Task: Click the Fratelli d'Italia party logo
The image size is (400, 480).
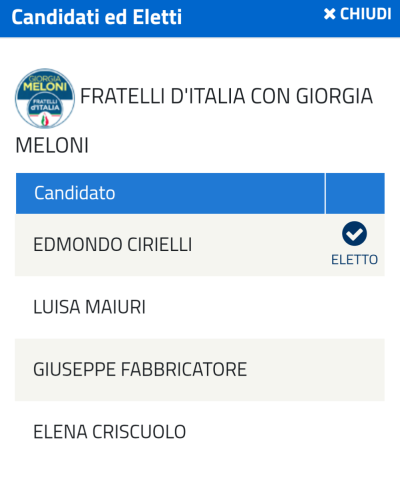Action: 45,98
